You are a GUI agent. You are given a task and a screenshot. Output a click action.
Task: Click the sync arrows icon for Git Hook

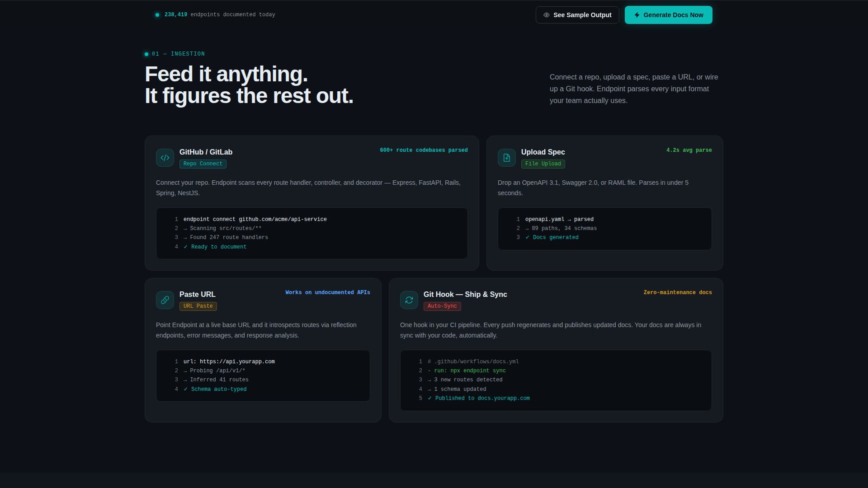click(409, 300)
